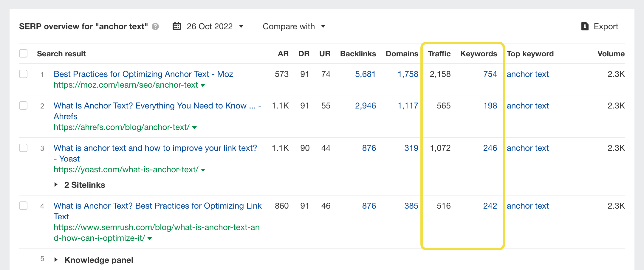The width and height of the screenshot is (644, 270).
Task: Click the Export download icon
Action: tap(585, 27)
